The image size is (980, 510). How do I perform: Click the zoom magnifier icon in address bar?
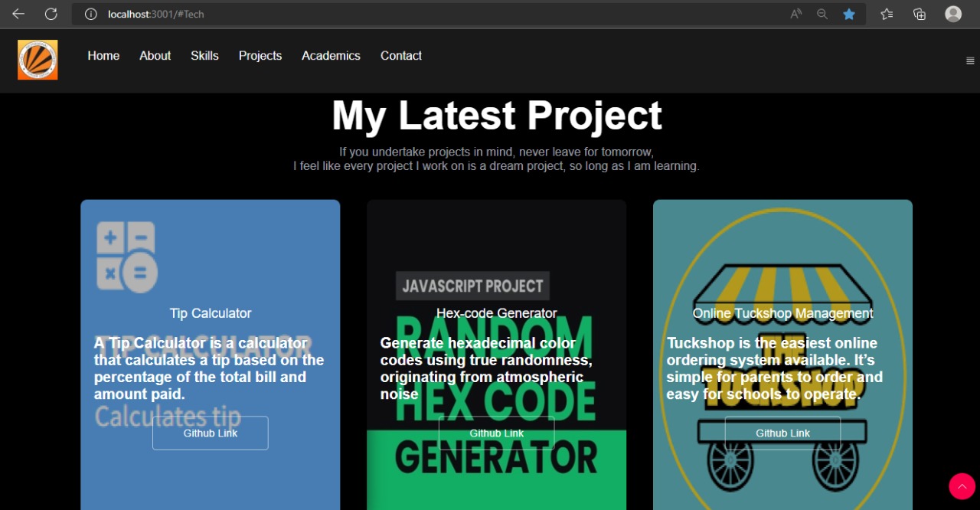pyautogui.click(x=822, y=14)
